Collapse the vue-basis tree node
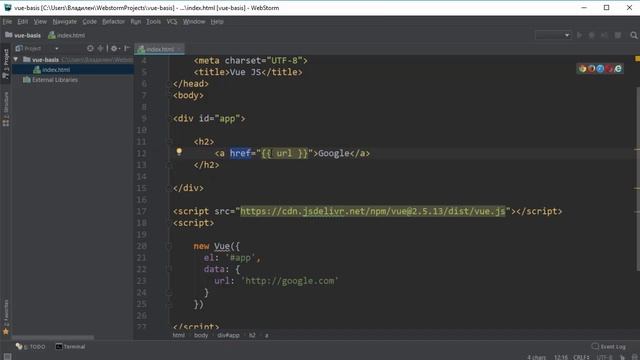 point(16,60)
